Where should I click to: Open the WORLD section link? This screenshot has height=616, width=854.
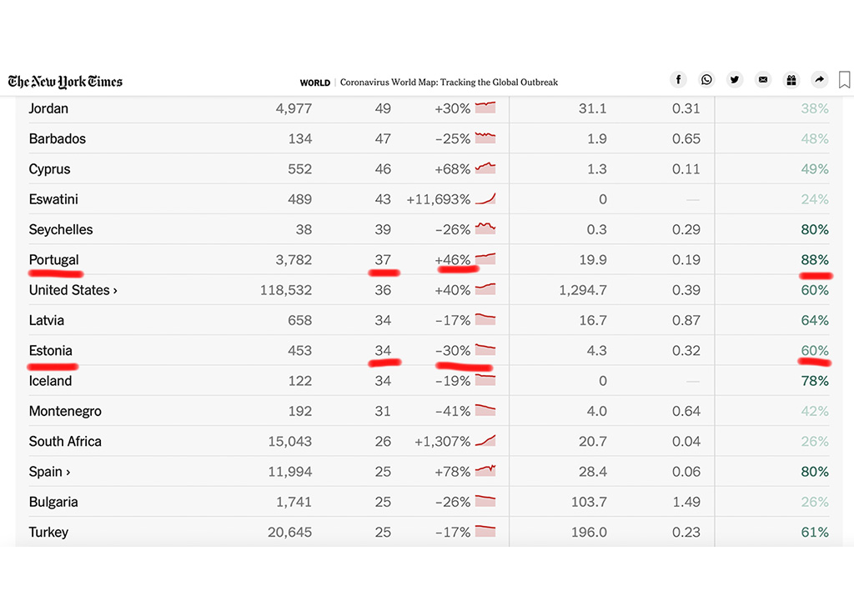point(314,83)
